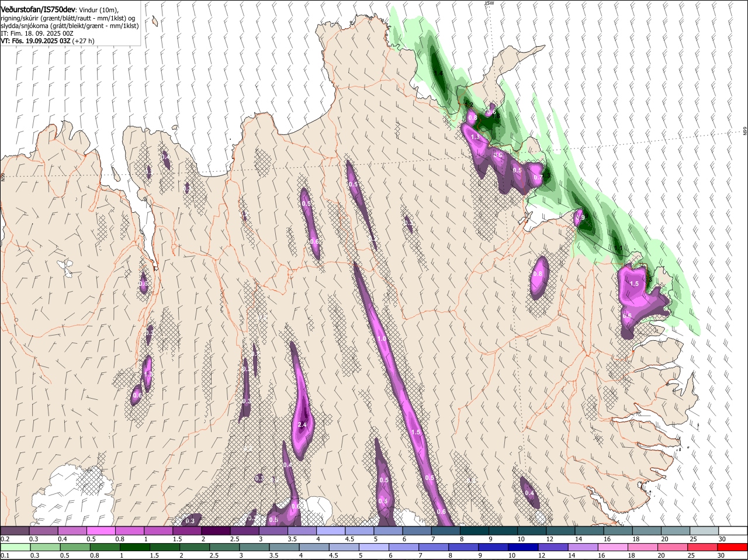The width and height of the screenshot is (748, 560).
Task: Pick the lavender 4 swatch in snow legend
Action: point(330,531)
